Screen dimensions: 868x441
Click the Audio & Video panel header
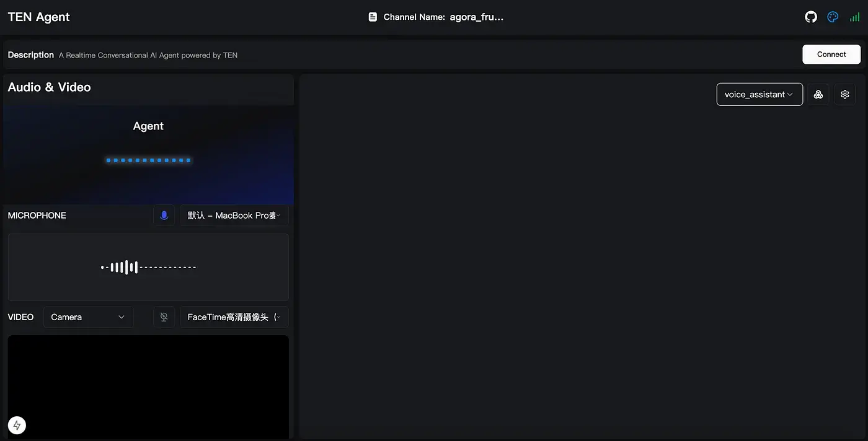(50, 87)
